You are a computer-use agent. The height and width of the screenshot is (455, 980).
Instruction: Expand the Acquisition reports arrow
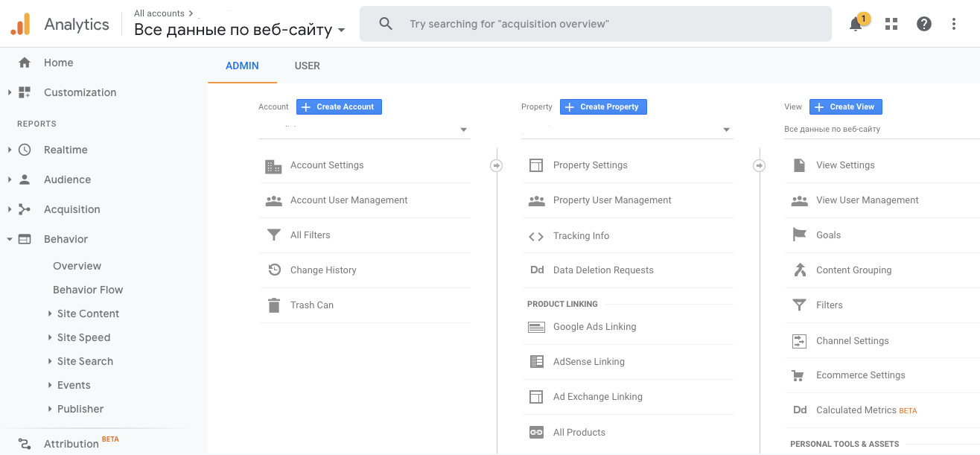(10, 209)
